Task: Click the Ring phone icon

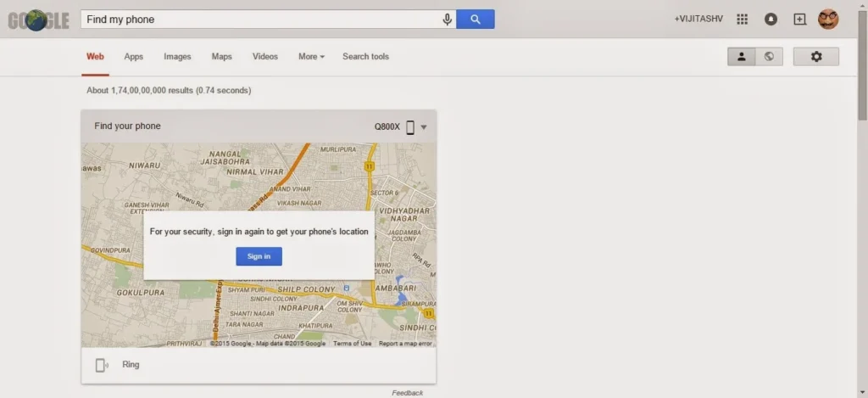Action: coord(102,365)
